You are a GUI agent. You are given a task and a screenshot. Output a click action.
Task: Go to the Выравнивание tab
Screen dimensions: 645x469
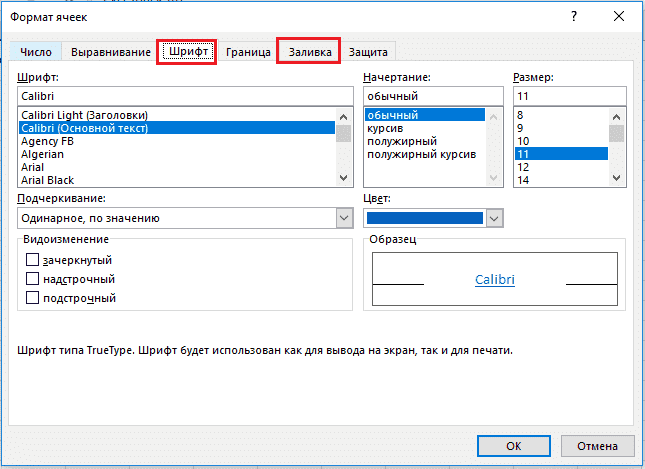coord(109,52)
